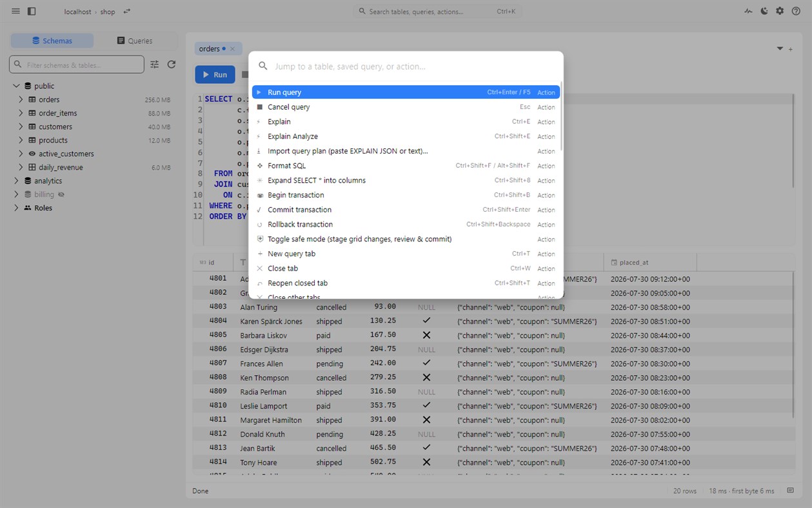
Task: Click the products table icon
Action: coord(32,140)
